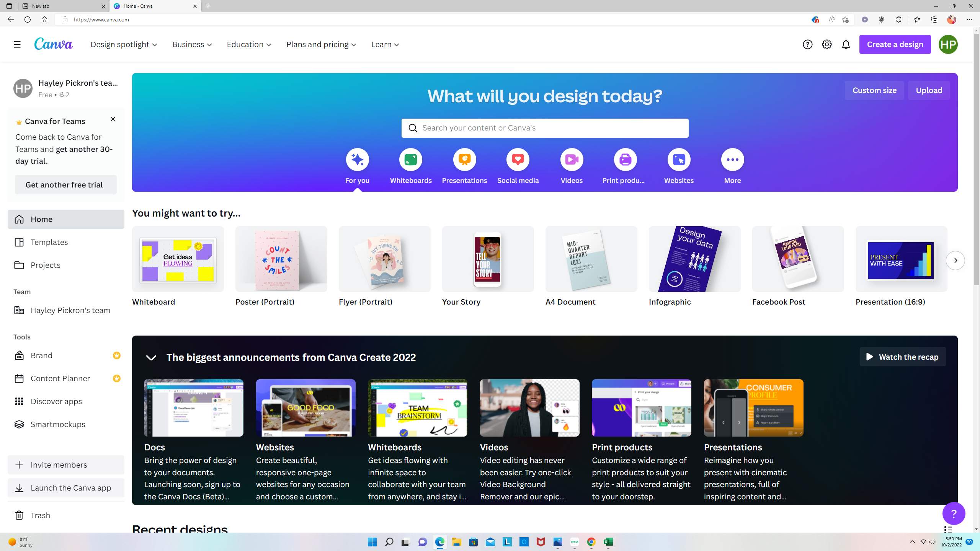Open the Learn menu
Screen dimensions: 980x551
point(384,44)
